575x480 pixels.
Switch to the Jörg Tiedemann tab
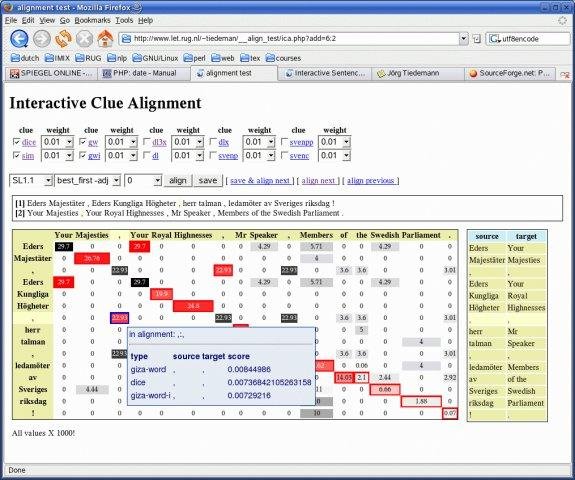pyautogui.click(x=418, y=73)
